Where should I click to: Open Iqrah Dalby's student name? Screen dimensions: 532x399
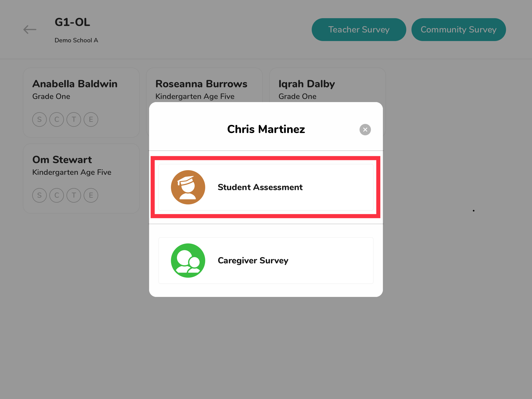(307, 84)
